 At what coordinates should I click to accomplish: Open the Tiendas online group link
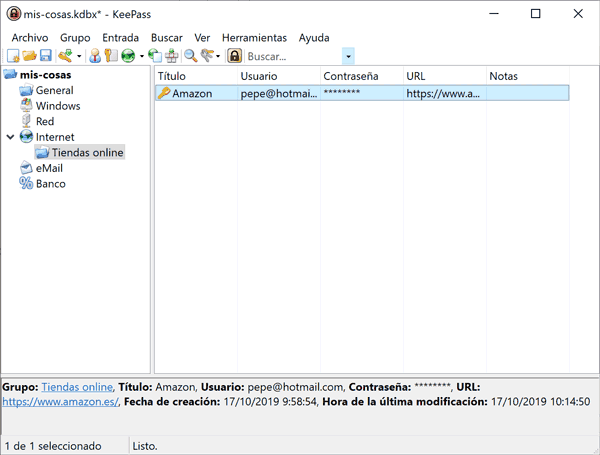point(77,387)
